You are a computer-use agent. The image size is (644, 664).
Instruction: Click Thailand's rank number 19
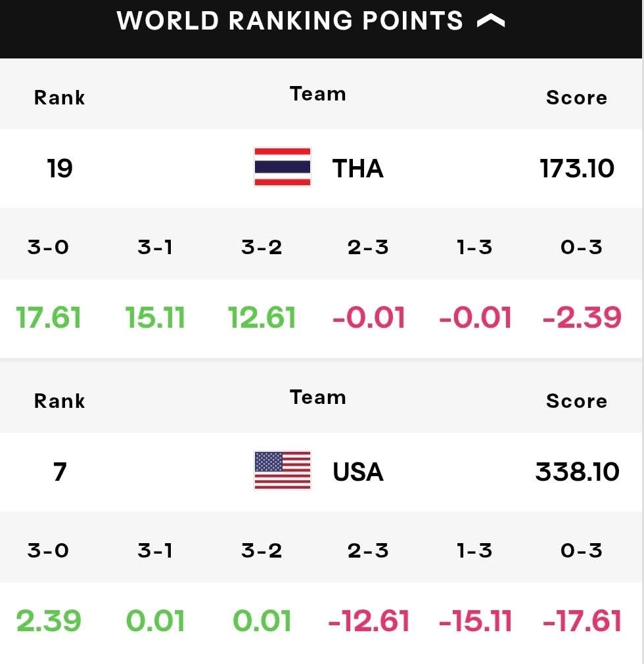(x=60, y=169)
